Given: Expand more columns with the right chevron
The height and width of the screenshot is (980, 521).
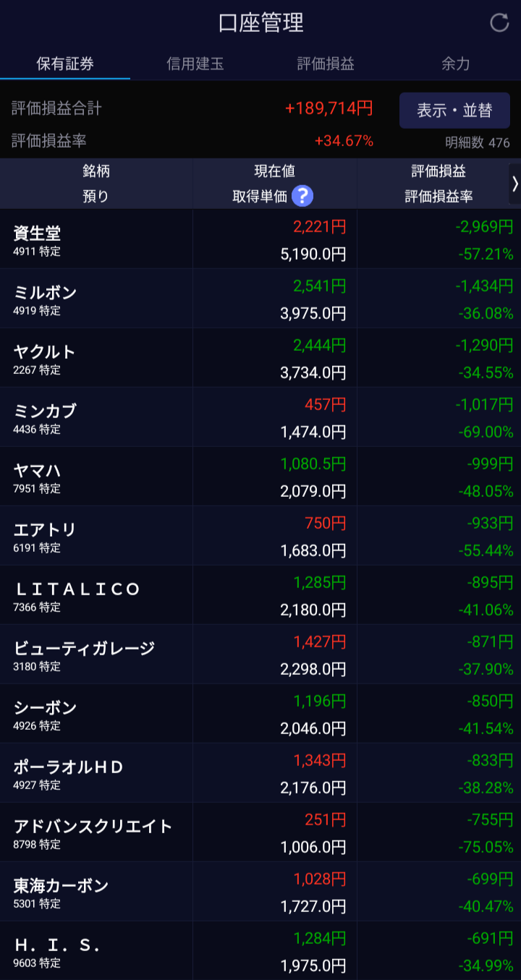Looking at the screenshot, I should (x=514, y=184).
